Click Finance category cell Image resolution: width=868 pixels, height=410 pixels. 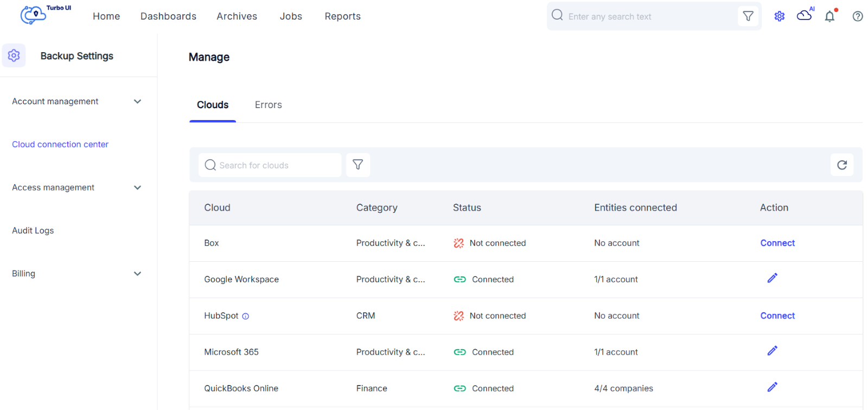tap(372, 389)
